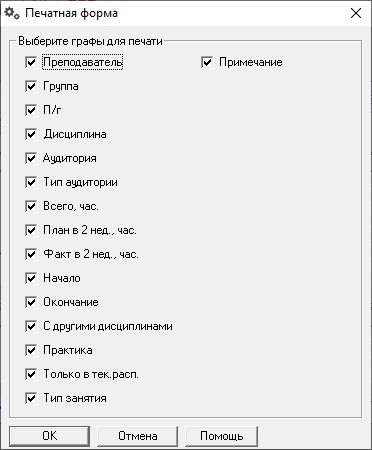Disable Факт в 2 нед., час. checkbox
The image size is (372, 450).
tap(31, 254)
